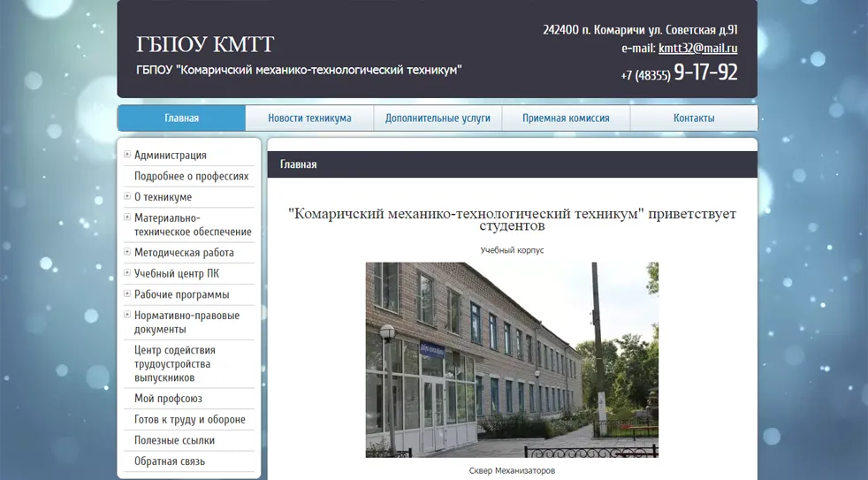Click the full technikum name subtitle in header
The height and width of the screenshot is (480, 868).
(x=299, y=71)
